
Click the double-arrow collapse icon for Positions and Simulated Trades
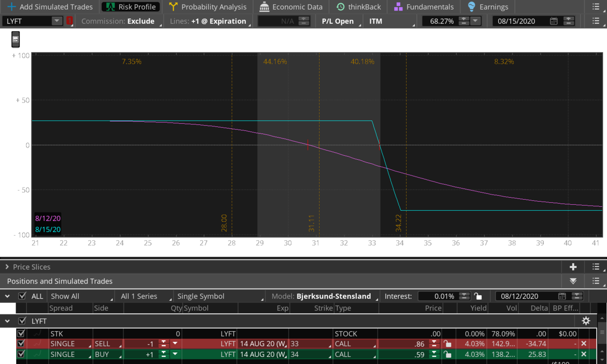pyautogui.click(x=573, y=281)
